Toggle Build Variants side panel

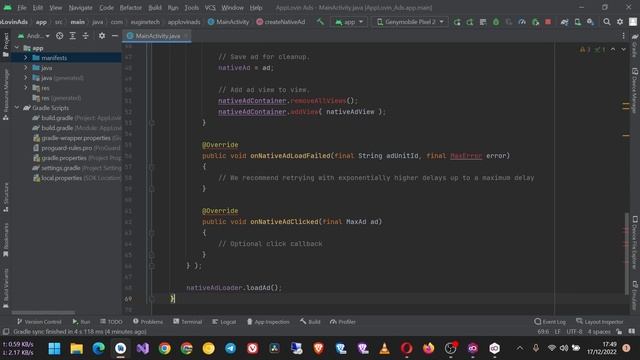pos(6,288)
